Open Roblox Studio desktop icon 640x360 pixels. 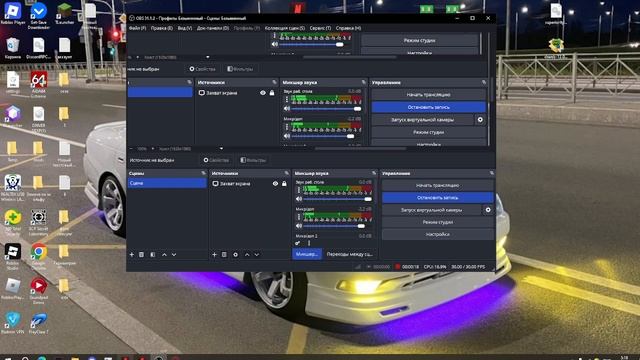(x=13, y=256)
